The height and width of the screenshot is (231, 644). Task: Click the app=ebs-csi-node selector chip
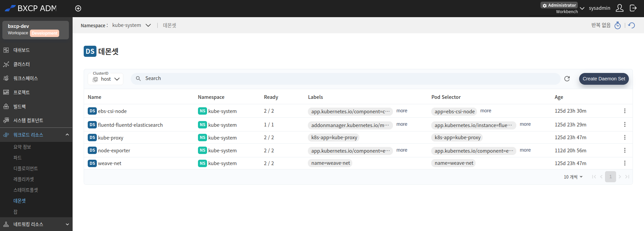[454, 111]
